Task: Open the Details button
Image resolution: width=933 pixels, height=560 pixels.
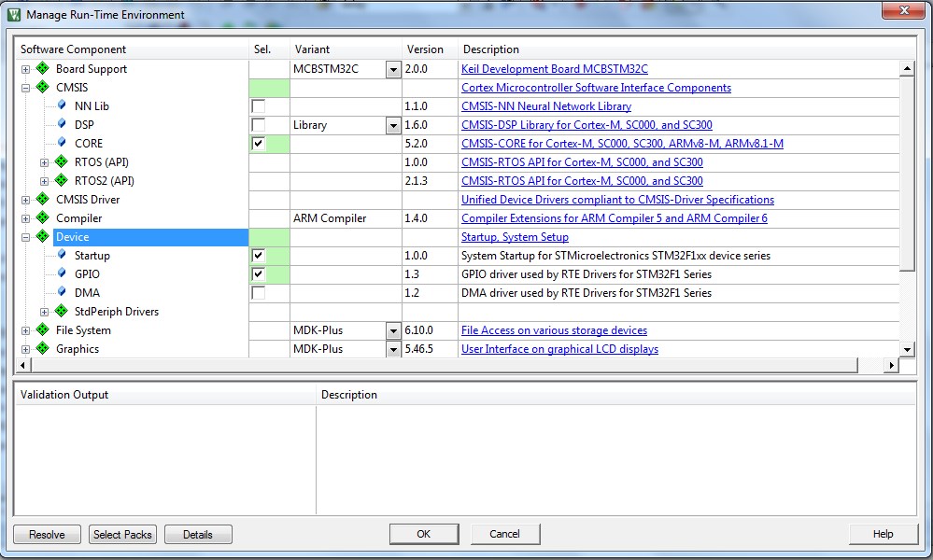Action: [198, 535]
